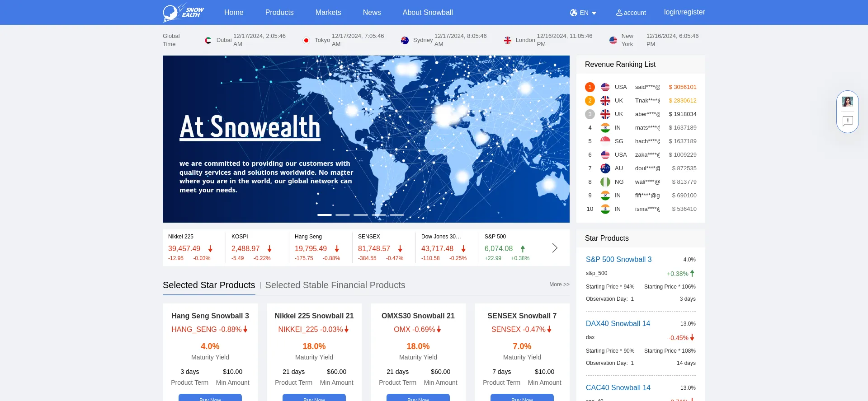868x401 pixels.
Task: Click the Snowealth logo in header
Action: pyautogui.click(x=183, y=13)
